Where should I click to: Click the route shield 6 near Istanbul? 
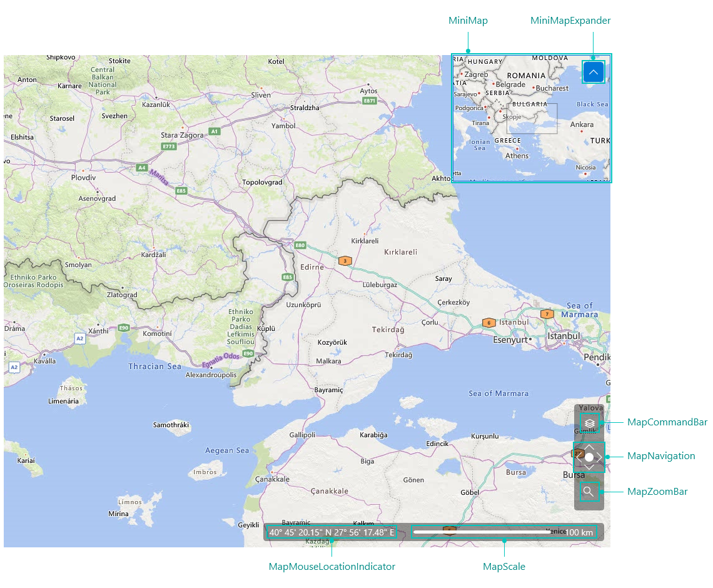coord(488,323)
